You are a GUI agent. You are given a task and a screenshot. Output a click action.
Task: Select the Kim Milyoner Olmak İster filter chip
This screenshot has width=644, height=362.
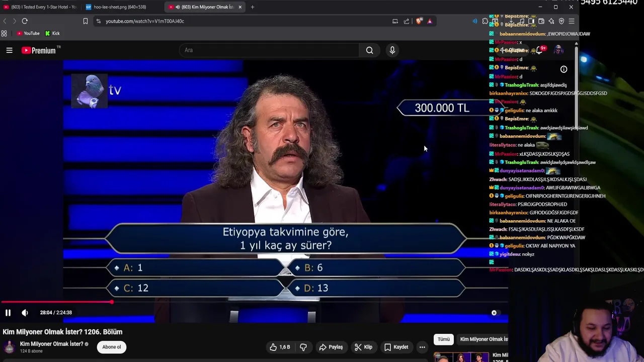click(x=482, y=339)
